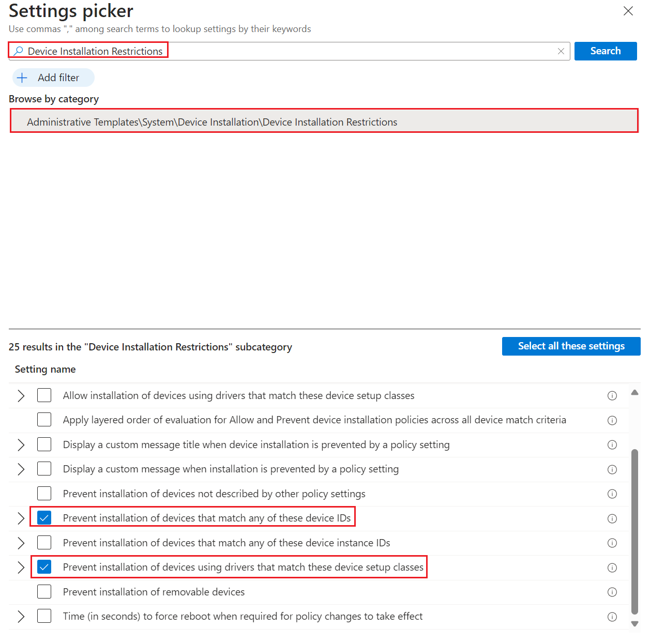Click 'Prevent installation of devices not described' text
The height and width of the screenshot is (644, 650).
pos(214,494)
